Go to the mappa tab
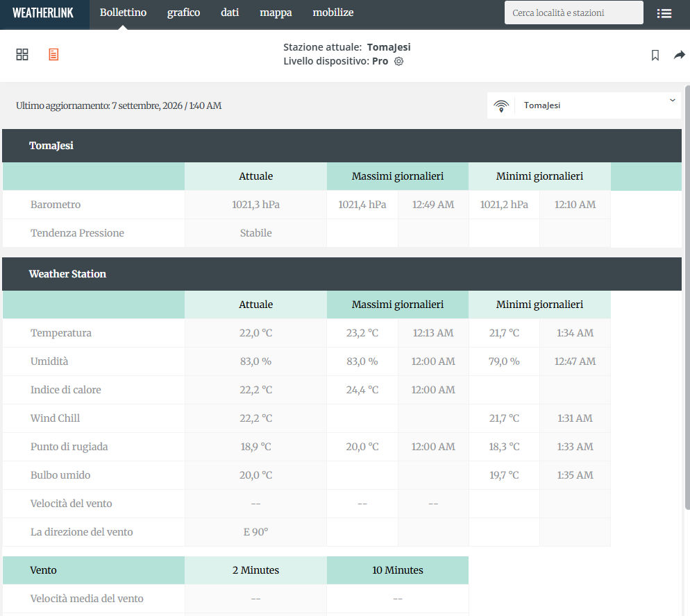 (x=276, y=12)
